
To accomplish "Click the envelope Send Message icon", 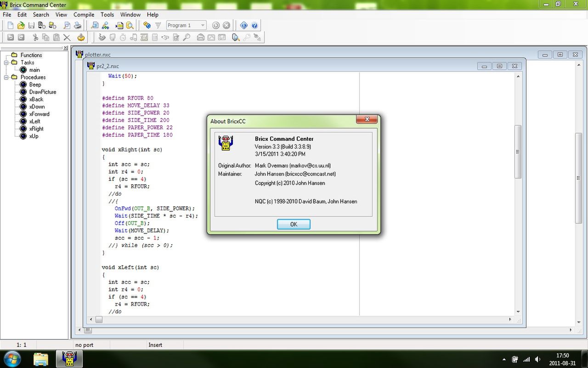I will click(201, 37).
